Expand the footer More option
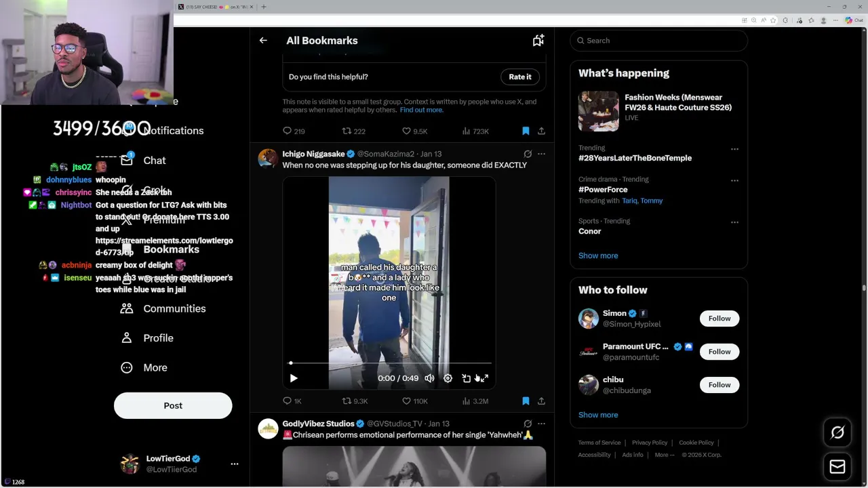The width and height of the screenshot is (868, 488). pos(665,455)
